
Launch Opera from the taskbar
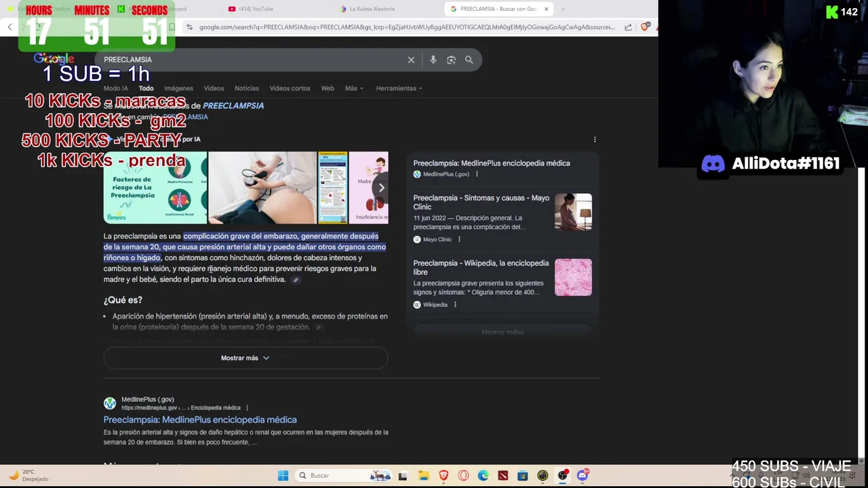(x=463, y=476)
